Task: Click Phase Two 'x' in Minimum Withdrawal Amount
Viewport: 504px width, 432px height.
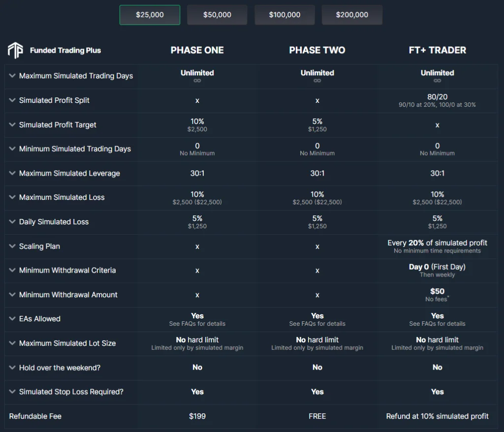Action: [317, 295]
